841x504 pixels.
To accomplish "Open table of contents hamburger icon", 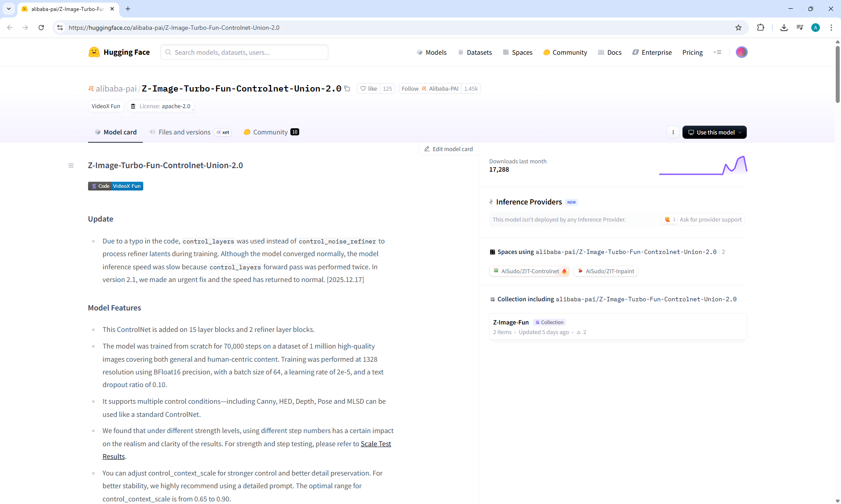I will pos(71,166).
